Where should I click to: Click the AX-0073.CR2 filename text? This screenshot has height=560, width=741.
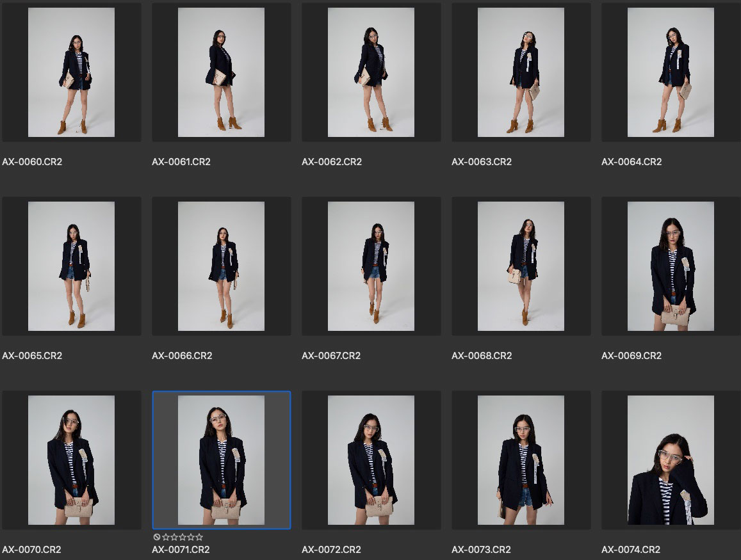coord(482,550)
